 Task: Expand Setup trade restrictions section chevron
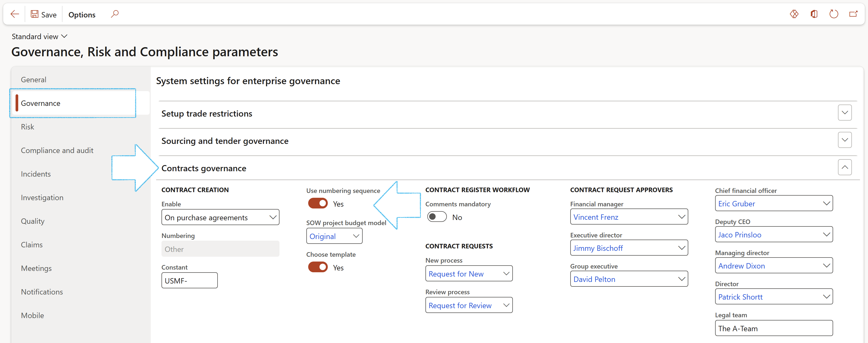pyautogui.click(x=844, y=113)
